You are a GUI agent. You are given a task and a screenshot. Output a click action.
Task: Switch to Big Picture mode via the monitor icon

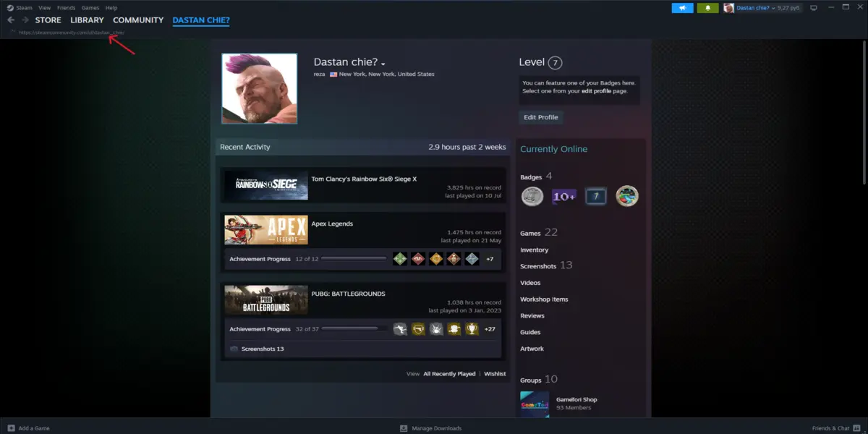coord(813,8)
